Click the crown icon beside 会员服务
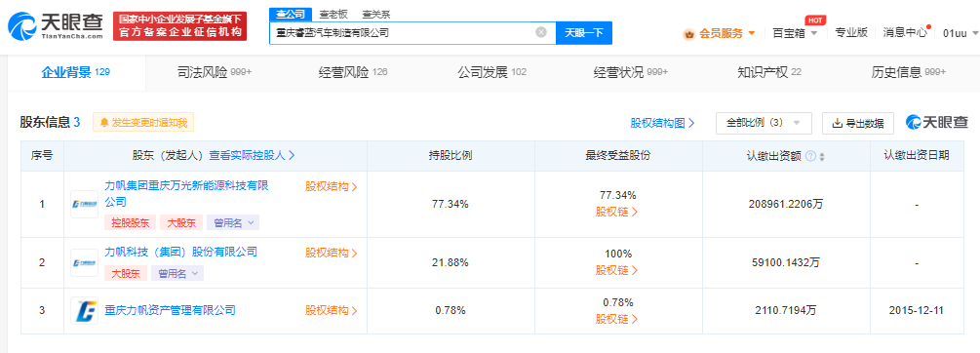Screen dimensions: 980x353 [x=689, y=34]
